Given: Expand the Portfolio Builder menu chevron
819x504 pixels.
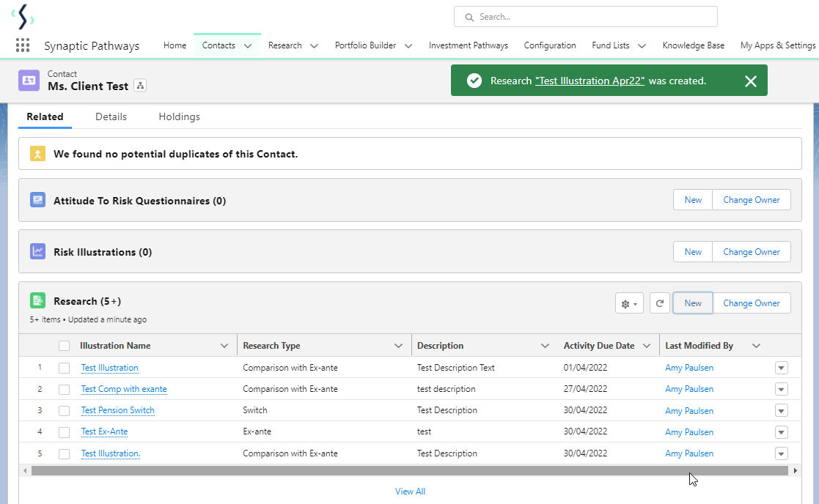Looking at the screenshot, I should tap(408, 45).
